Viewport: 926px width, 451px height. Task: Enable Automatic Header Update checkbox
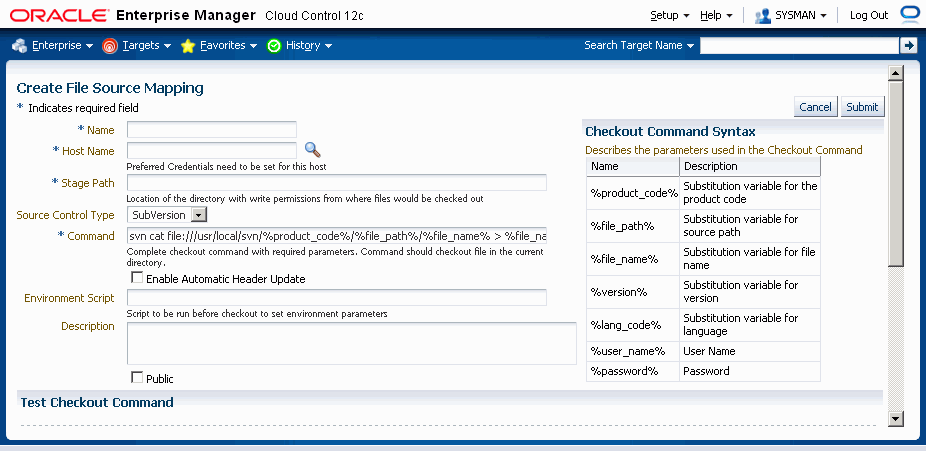coord(137,277)
